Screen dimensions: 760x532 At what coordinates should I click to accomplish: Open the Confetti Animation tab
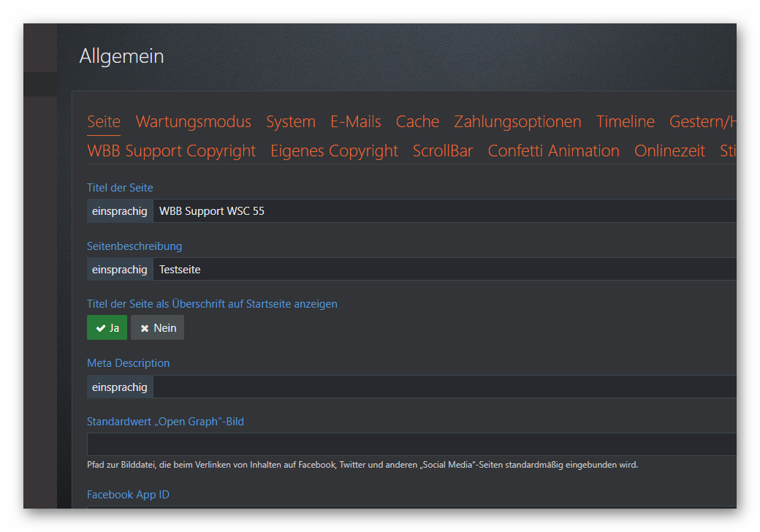click(x=553, y=151)
